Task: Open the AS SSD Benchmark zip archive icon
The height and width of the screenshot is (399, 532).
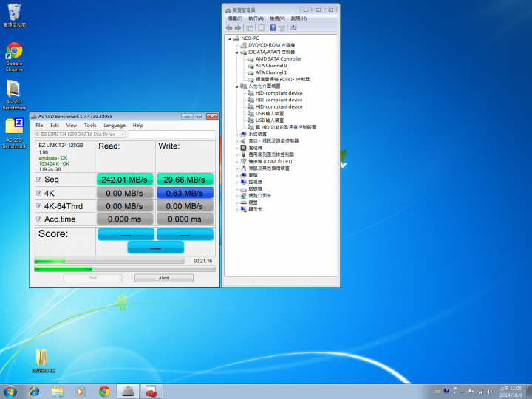Action: pyautogui.click(x=14, y=133)
